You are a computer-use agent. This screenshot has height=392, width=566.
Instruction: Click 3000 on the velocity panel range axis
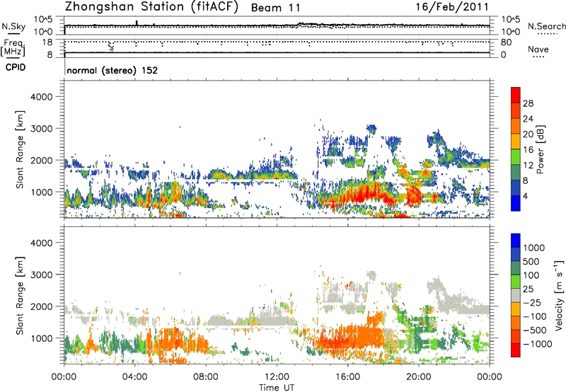click(x=42, y=275)
